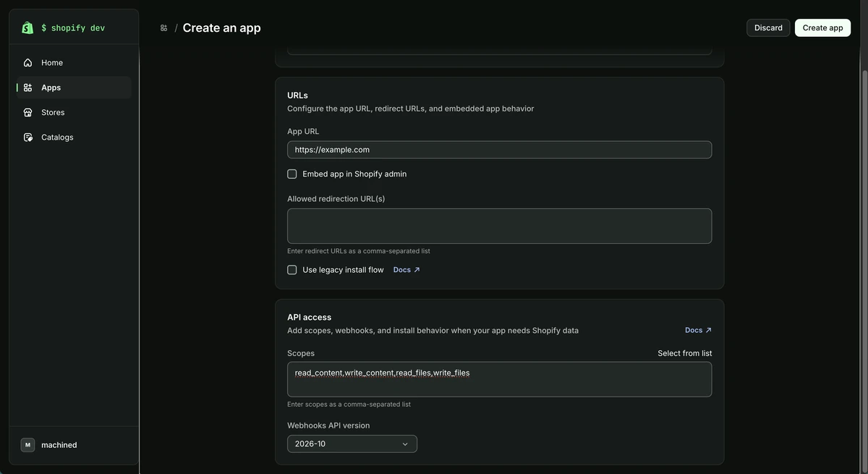Click the Shopify bag logo icon
The image size is (868, 474).
(27, 27)
